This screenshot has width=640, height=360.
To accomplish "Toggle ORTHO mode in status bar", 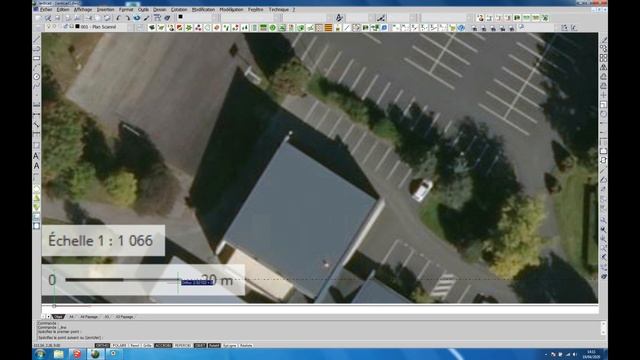I will pos(102,346).
